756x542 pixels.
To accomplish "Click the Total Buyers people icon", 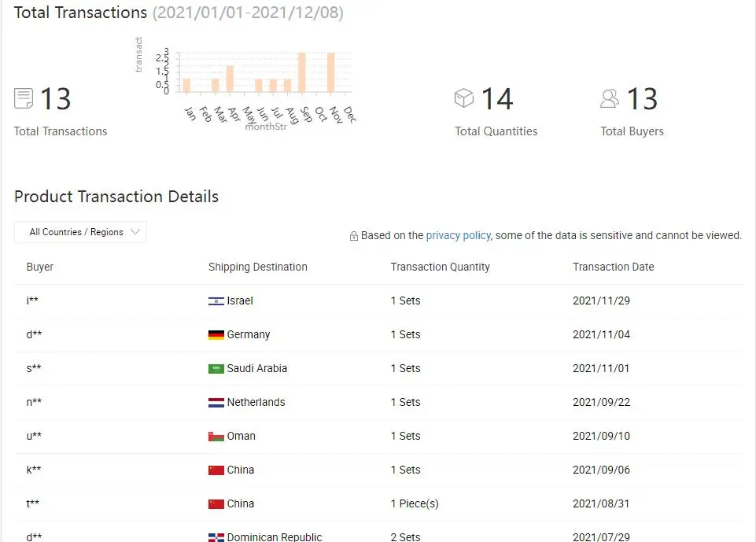I will tap(610, 98).
